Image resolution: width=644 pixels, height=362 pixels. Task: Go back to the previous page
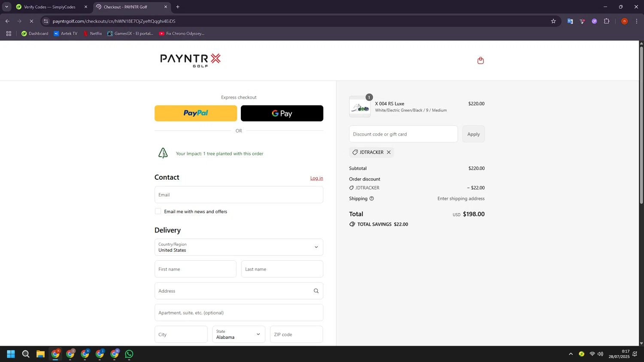[7, 21]
